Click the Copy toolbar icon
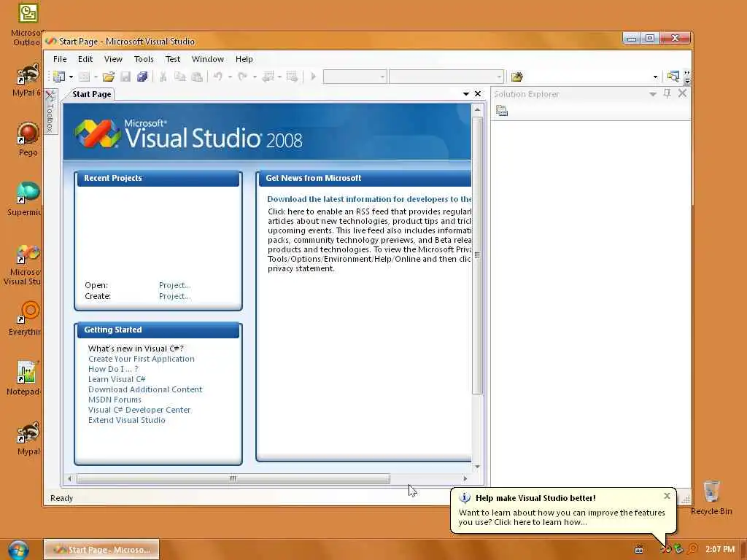The height and width of the screenshot is (560, 747). 179,77
